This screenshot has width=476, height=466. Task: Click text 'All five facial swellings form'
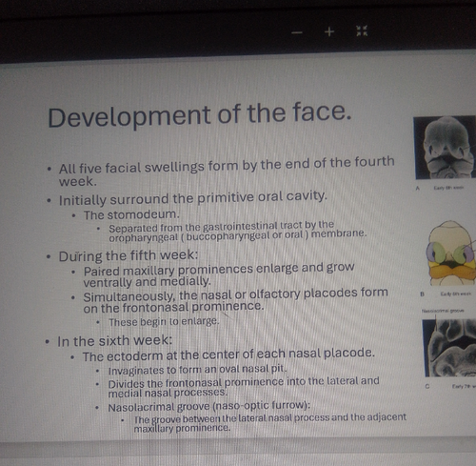149,168
